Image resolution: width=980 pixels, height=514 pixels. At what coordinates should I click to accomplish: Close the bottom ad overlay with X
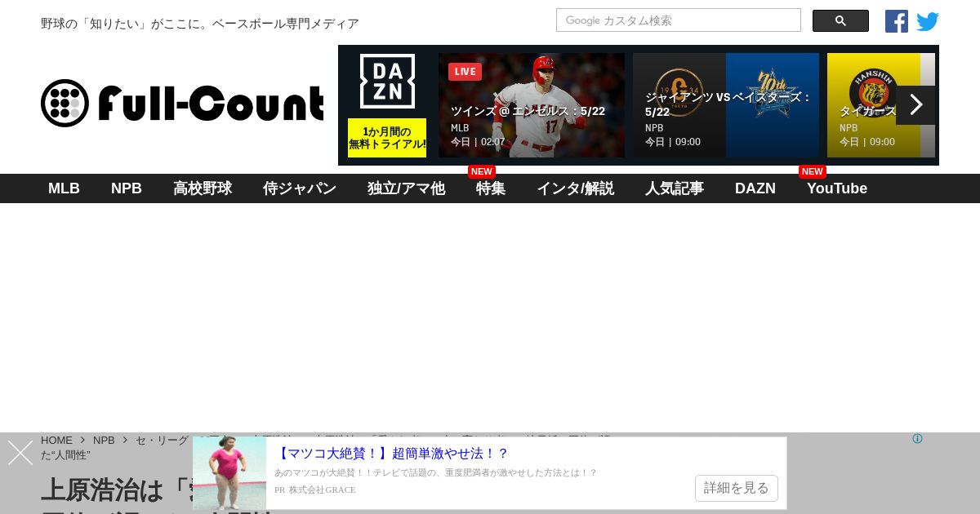[20, 453]
